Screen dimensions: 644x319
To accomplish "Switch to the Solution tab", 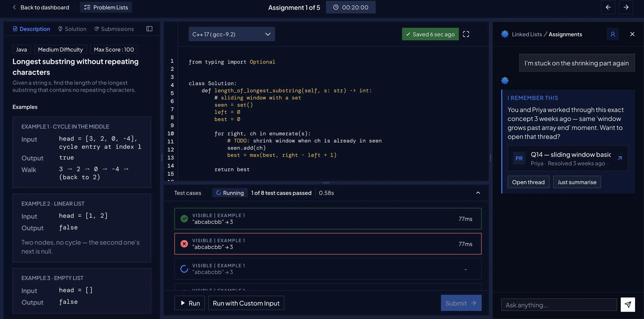I will (x=72, y=29).
